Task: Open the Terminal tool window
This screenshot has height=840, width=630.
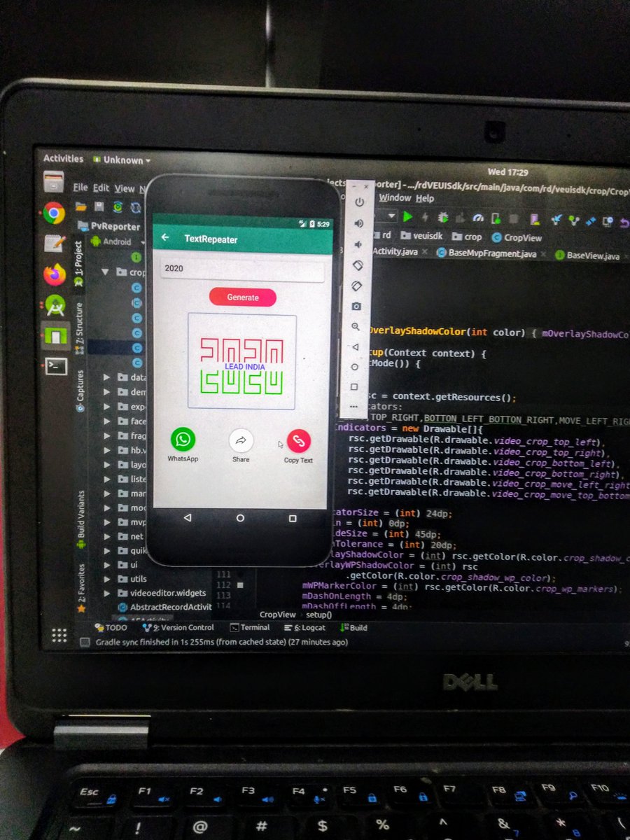Action: pyautogui.click(x=250, y=628)
